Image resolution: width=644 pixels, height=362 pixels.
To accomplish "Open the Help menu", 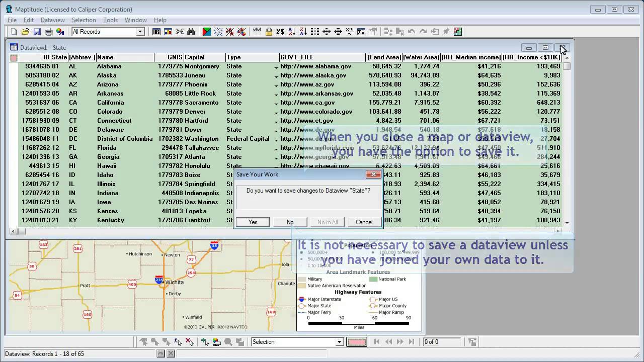I will click(160, 20).
